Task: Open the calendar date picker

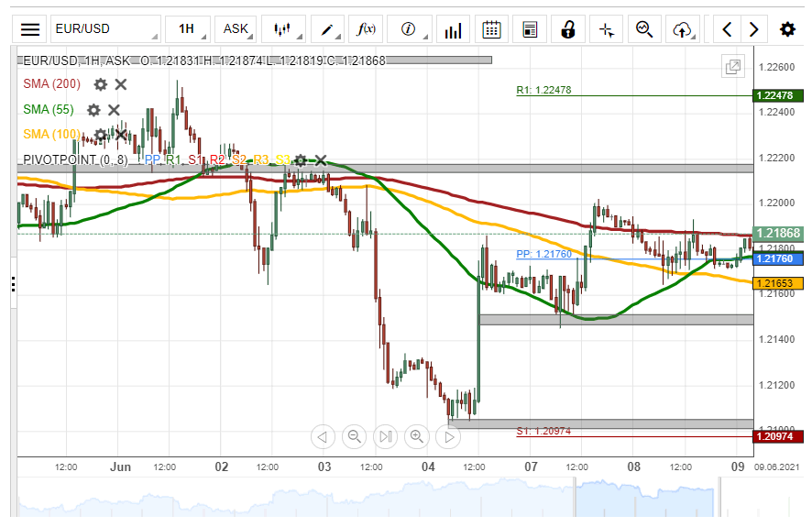Action: point(491,29)
